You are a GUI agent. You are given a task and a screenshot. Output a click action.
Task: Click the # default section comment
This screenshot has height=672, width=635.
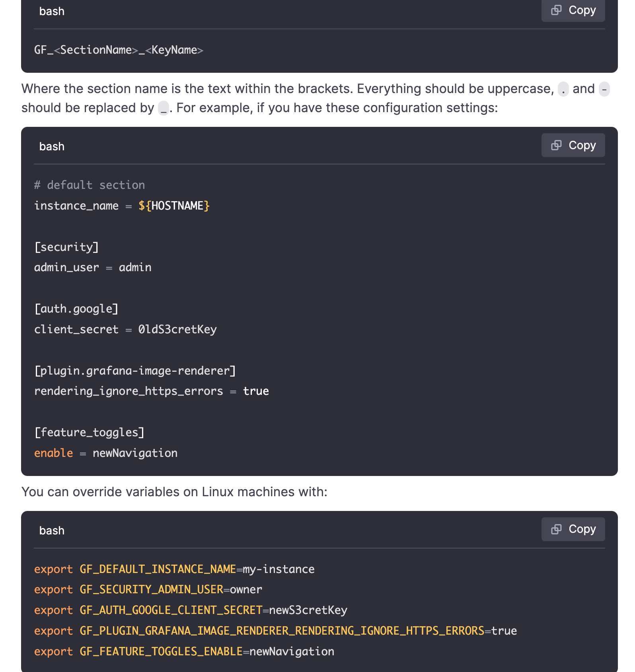pyautogui.click(x=90, y=185)
